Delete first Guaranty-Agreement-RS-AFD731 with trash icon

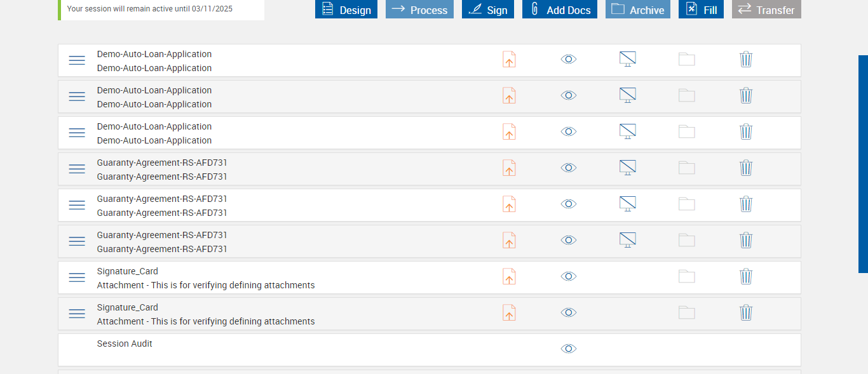pyautogui.click(x=746, y=168)
